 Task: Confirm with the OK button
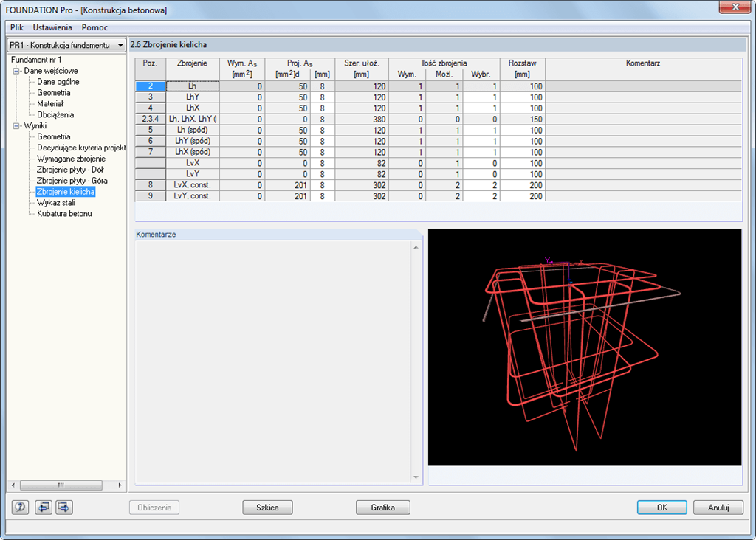[662, 508]
